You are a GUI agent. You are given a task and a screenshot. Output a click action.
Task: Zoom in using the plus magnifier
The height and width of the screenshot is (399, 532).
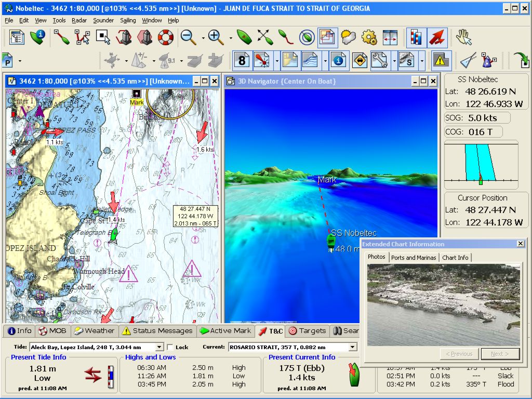(x=216, y=37)
